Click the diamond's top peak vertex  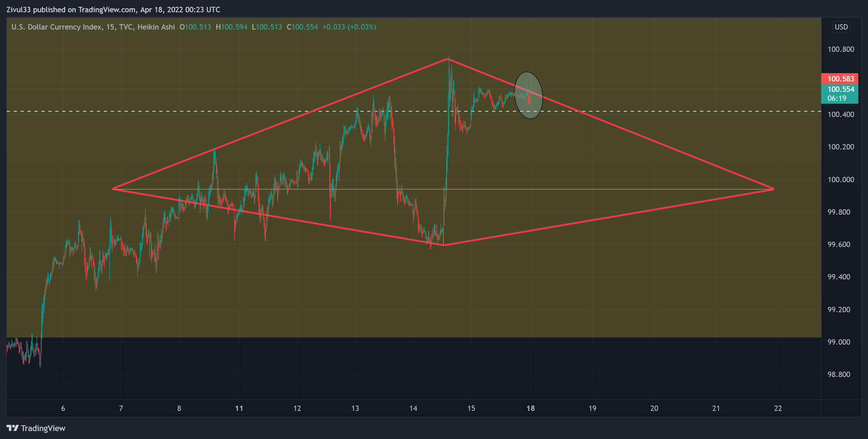tap(448, 58)
